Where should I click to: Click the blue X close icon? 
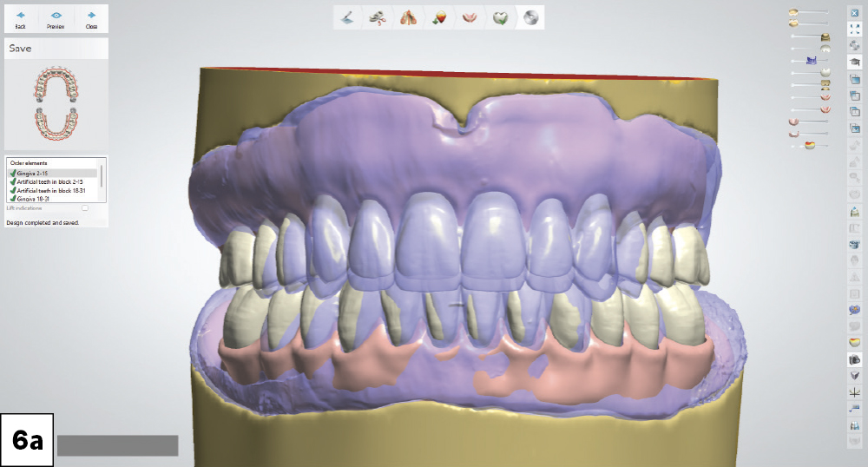pos(855,13)
